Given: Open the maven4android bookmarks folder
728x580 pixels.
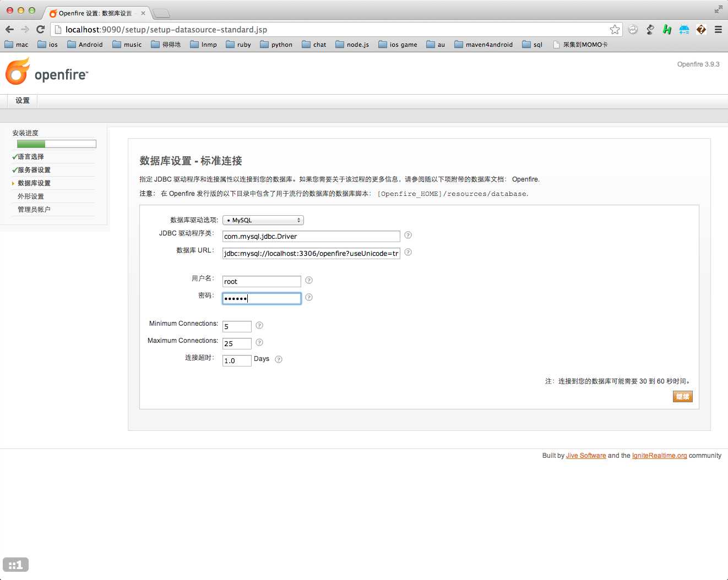Looking at the screenshot, I should 483,45.
